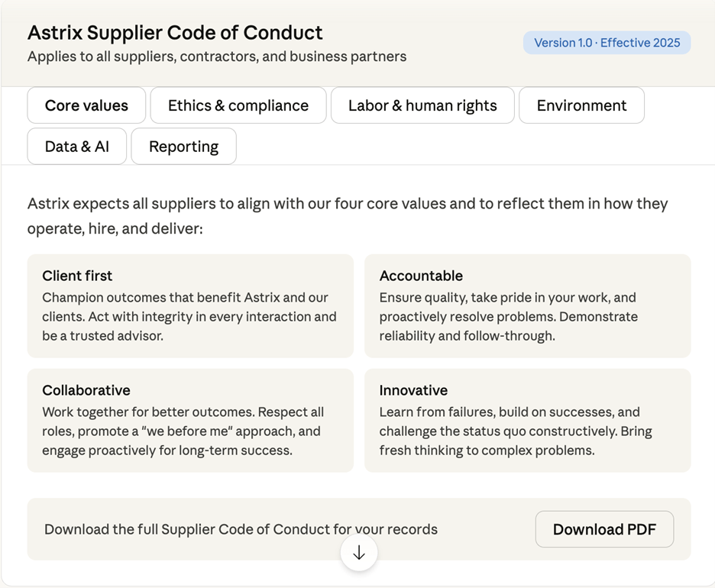Click the Download PDF button
The image size is (715, 588).
pos(604,529)
